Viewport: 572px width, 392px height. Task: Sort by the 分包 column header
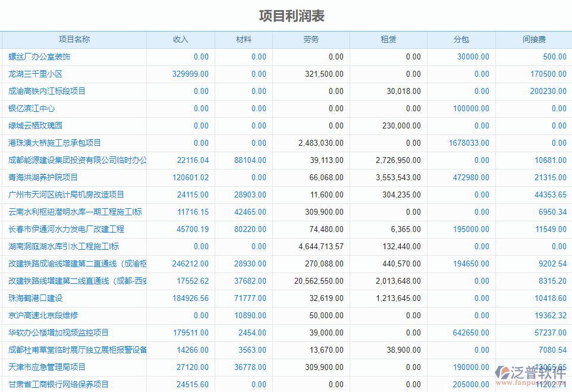click(x=461, y=39)
